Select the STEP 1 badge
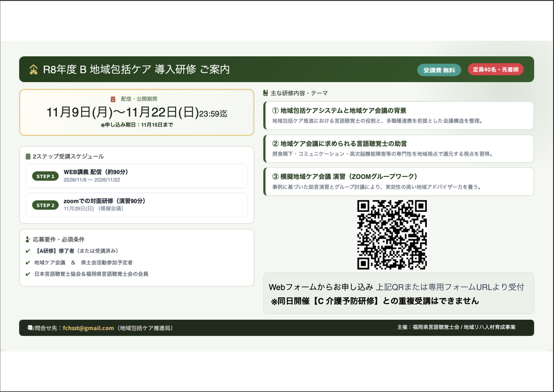Image resolution: width=554 pixels, height=392 pixels. pos(45,176)
